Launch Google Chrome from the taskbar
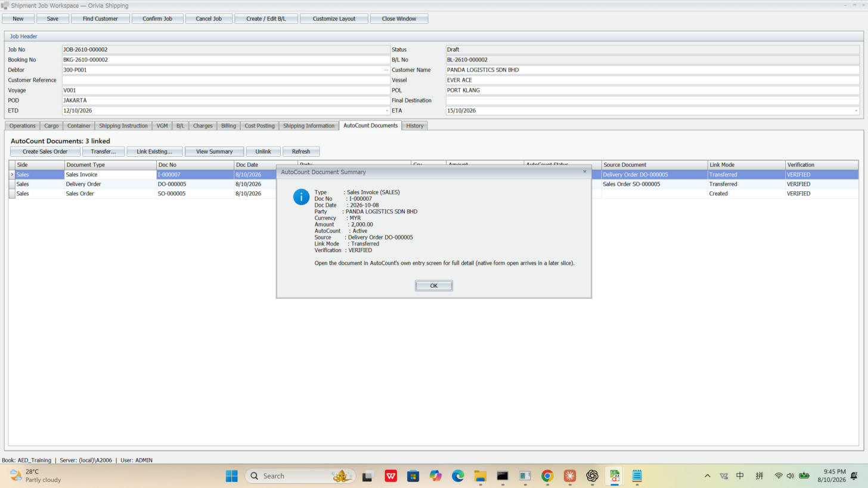 click(x=547, y=475)
